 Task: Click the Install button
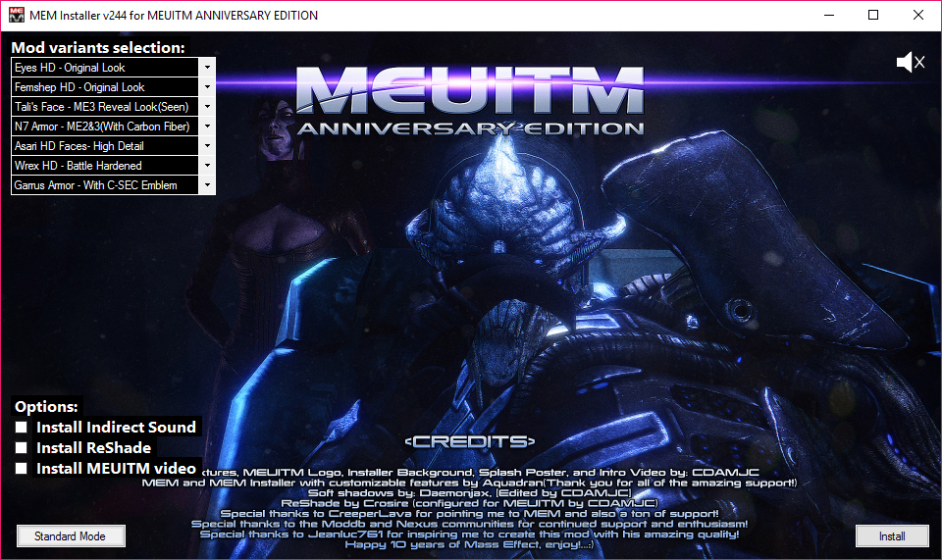point(892,536)
